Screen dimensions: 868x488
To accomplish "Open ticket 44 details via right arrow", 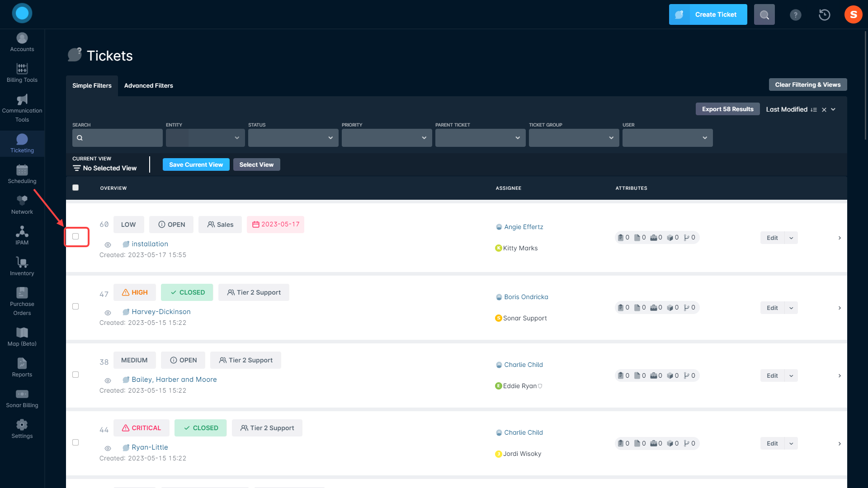I will (x=840, y=443).
